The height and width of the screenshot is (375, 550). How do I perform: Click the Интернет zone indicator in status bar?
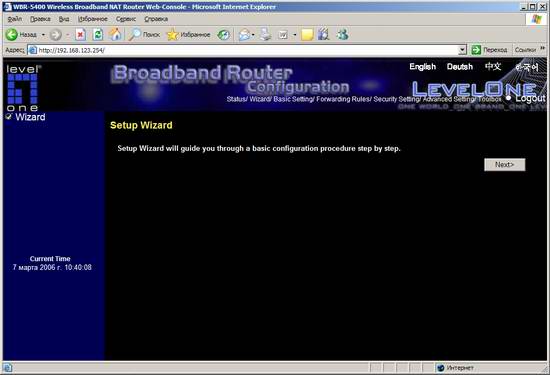click(x=455, y=368)
